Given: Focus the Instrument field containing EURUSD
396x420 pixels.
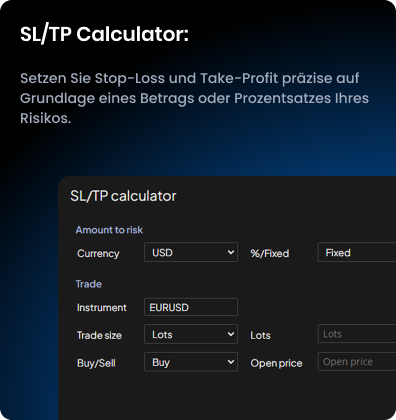Looking at the screenshot, I should (191, 307).
